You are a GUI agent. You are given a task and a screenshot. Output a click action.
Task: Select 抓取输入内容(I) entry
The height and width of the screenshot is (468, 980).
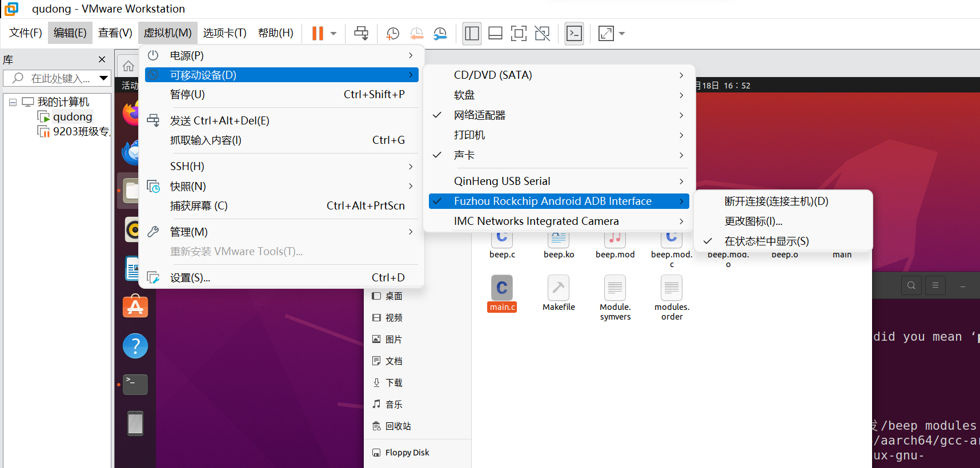click(282, 140)
